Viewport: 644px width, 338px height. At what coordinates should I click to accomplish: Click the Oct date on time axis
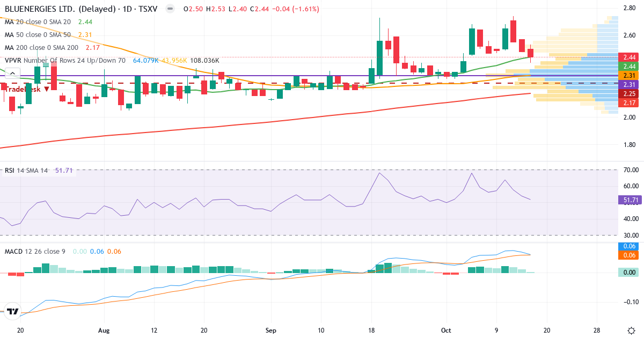[x=447, y=330]
